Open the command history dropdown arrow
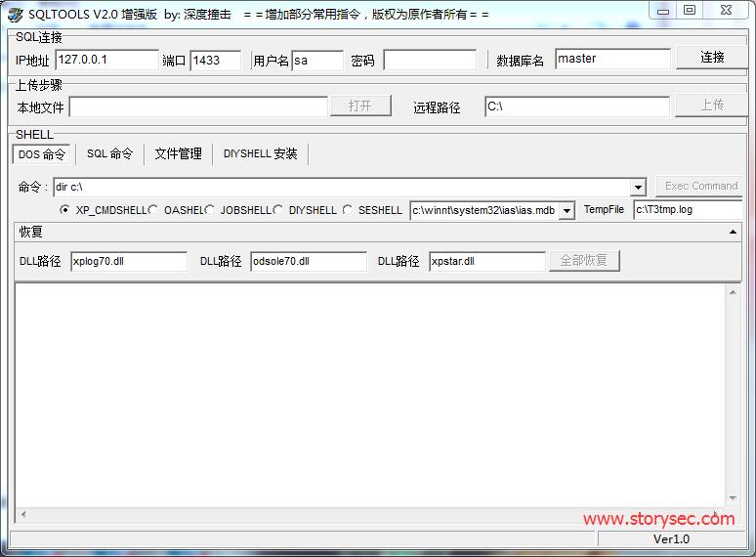Screen dimensions: 756x557 click(x=638, y=188)
